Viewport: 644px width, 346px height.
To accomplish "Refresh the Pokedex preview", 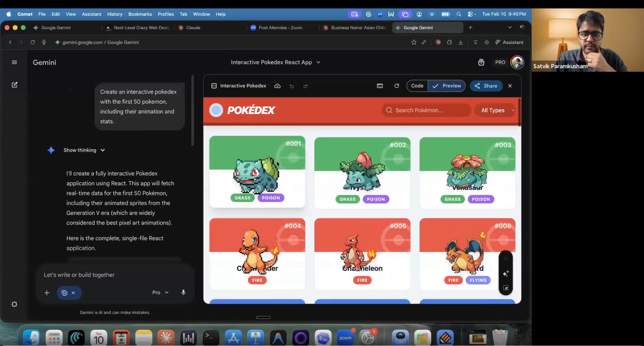I will click(397, 86).
